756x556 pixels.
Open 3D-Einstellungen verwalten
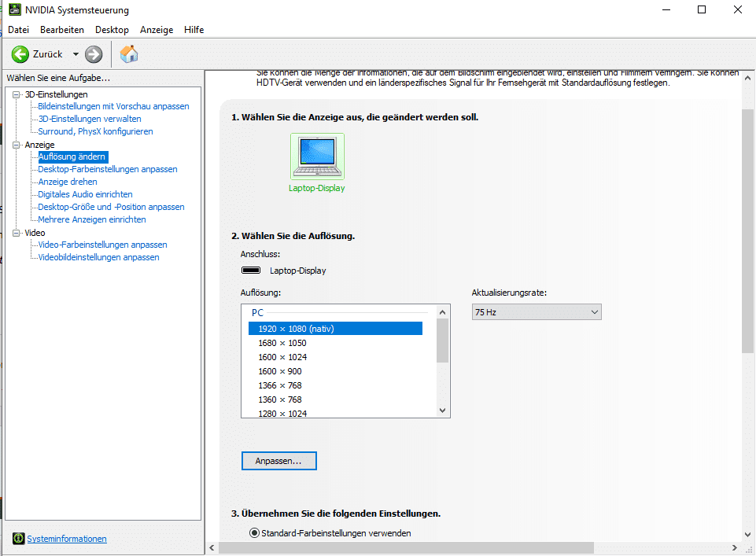[x=90, y=119]
